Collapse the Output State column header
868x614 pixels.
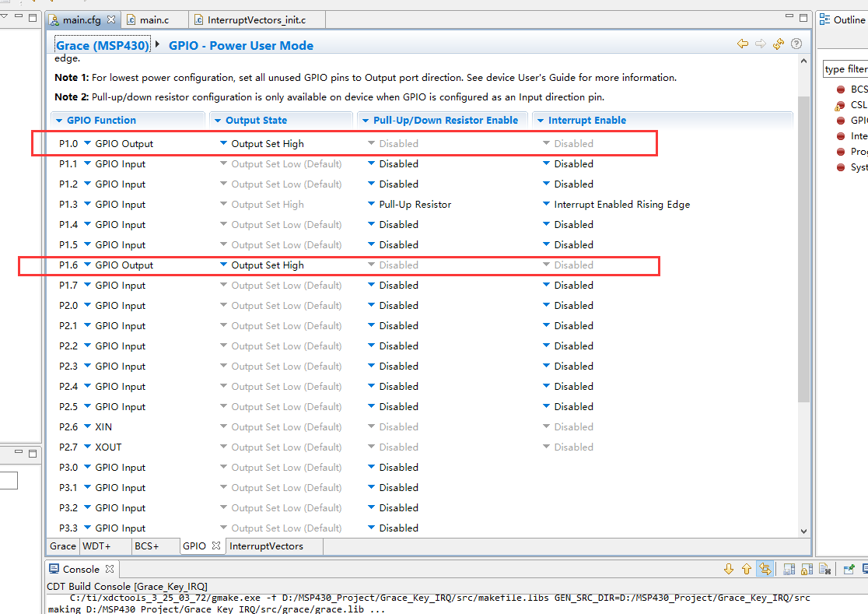[x=218, y=120]
